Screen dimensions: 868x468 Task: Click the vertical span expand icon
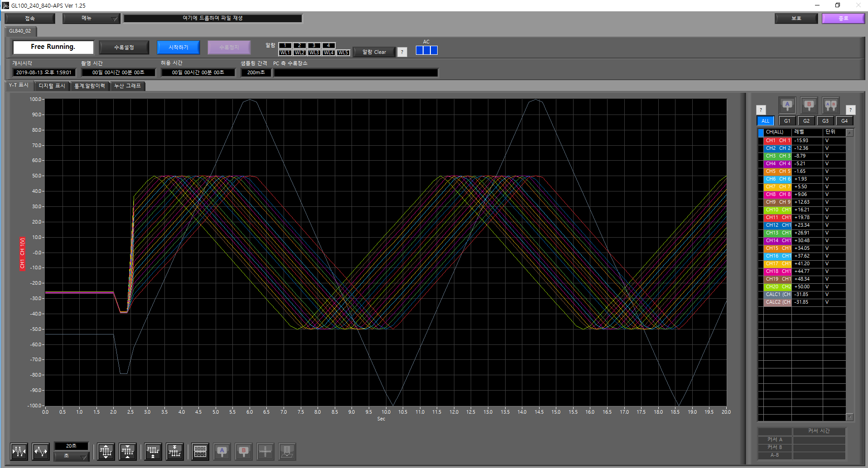(106, 451)
